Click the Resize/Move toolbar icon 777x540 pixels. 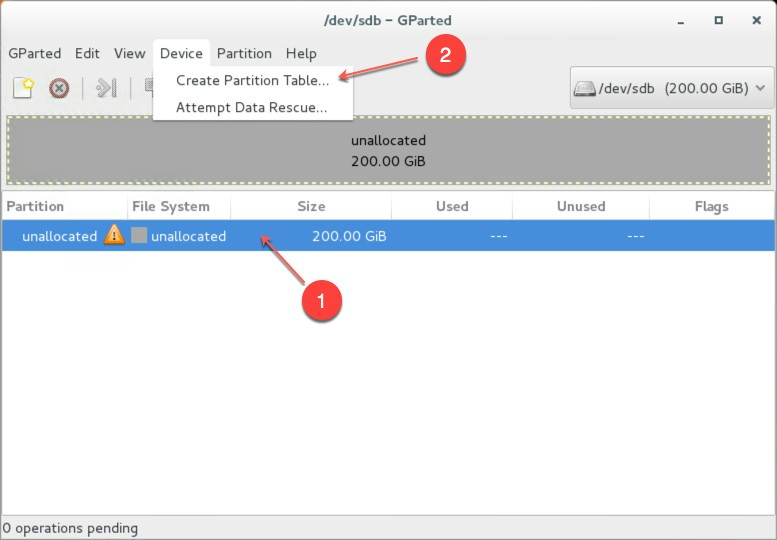106,88
